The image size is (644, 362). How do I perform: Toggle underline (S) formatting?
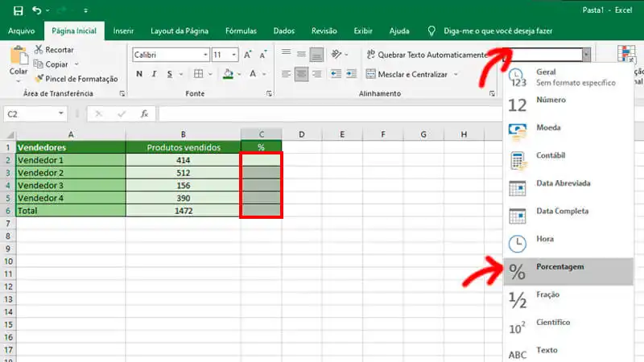169,74
